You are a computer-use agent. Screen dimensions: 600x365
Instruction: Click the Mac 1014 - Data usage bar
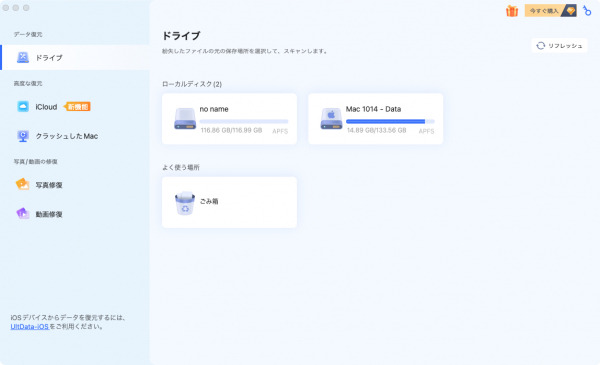click(390, 121)
